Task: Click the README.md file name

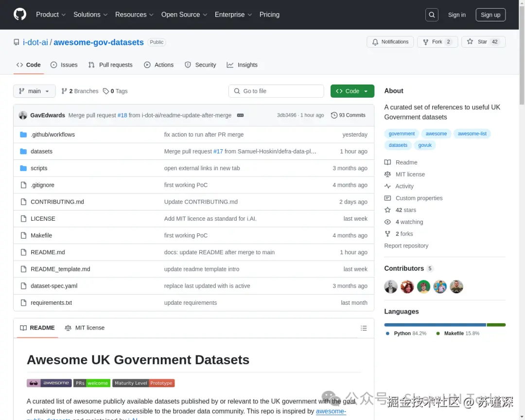Action: pyautogui.click(x=48, y=252)
